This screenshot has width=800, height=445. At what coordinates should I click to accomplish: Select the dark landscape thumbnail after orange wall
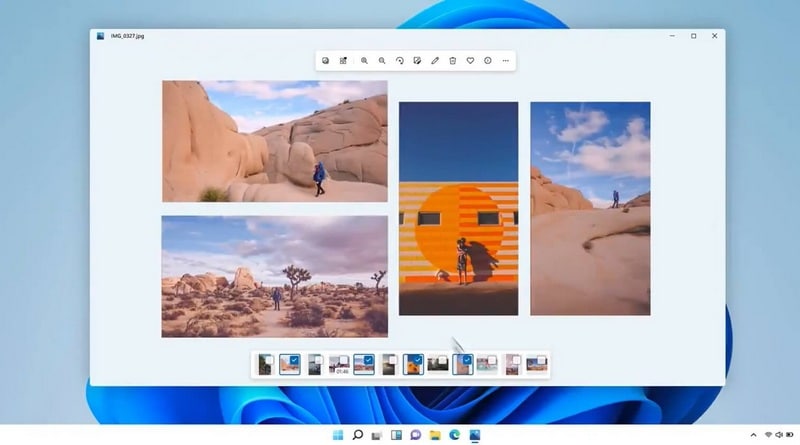(438, 363)
